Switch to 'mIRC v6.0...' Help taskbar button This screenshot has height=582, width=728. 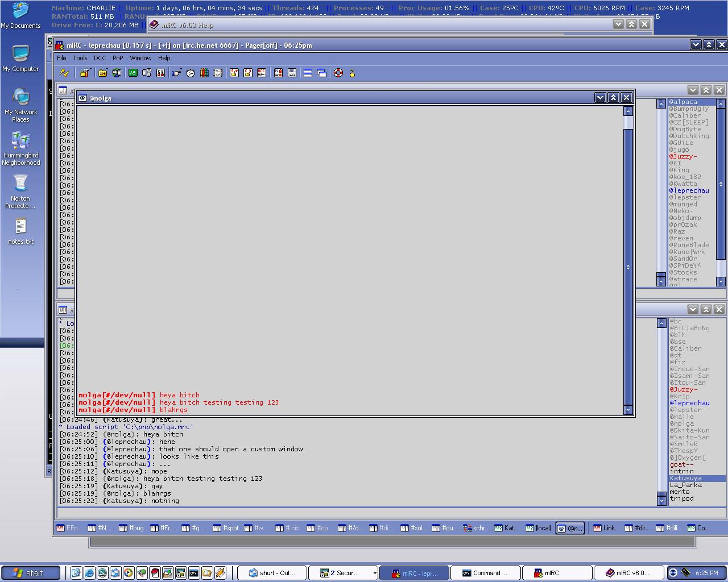[x=628, y=573]
